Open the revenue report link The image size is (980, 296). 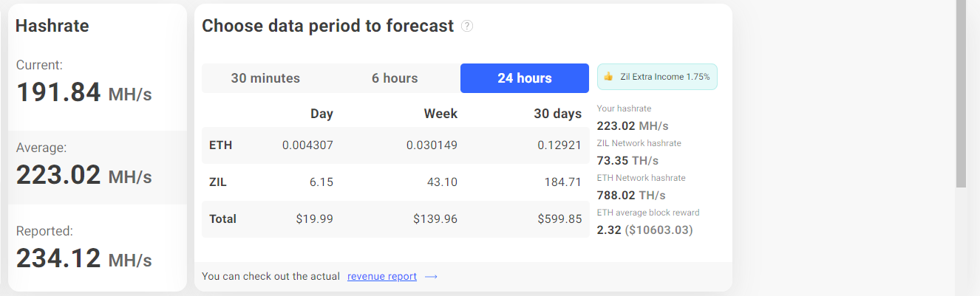point(381,277)
